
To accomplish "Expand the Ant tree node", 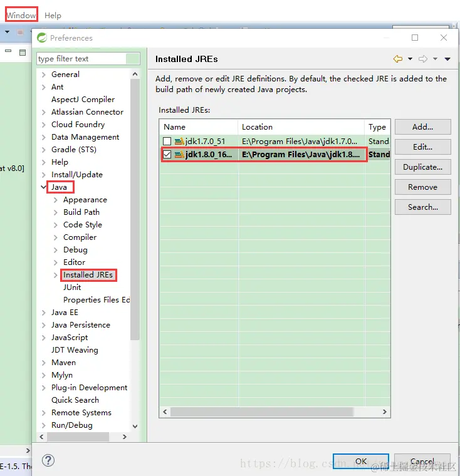I will (44, 87).
